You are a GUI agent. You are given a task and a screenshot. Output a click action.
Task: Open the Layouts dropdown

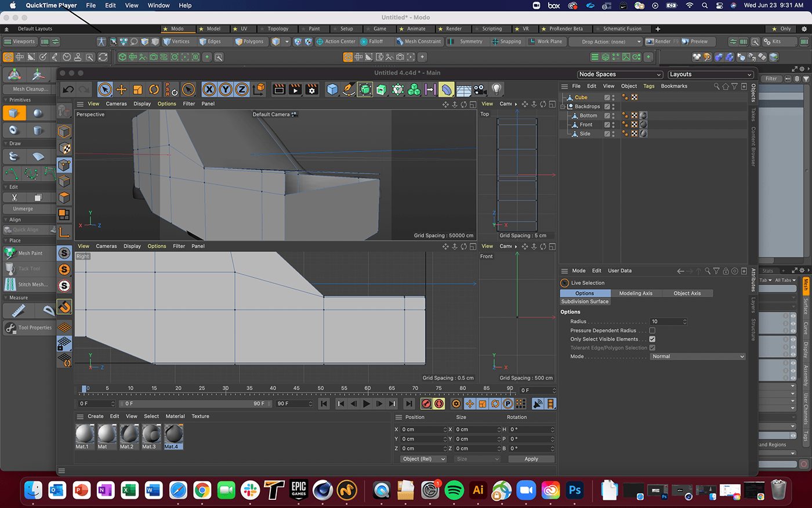[x=710, y=74]
